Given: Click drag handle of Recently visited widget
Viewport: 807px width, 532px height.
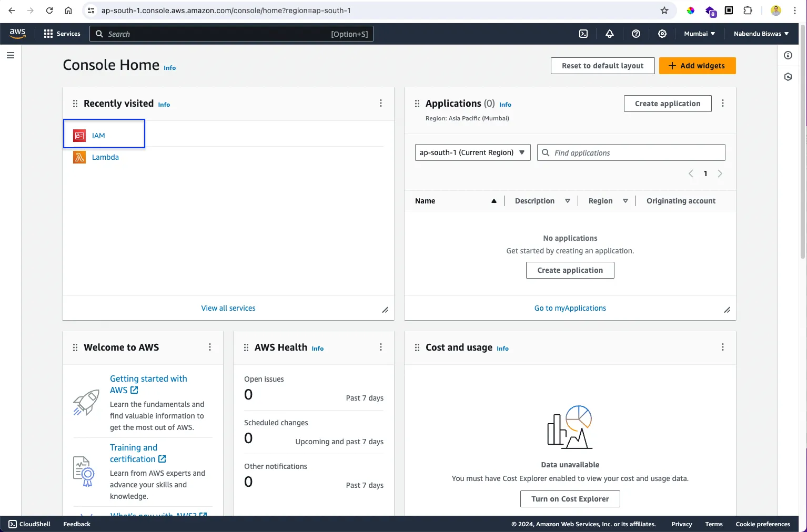Looking at the screenshot, I should [75, 104].
